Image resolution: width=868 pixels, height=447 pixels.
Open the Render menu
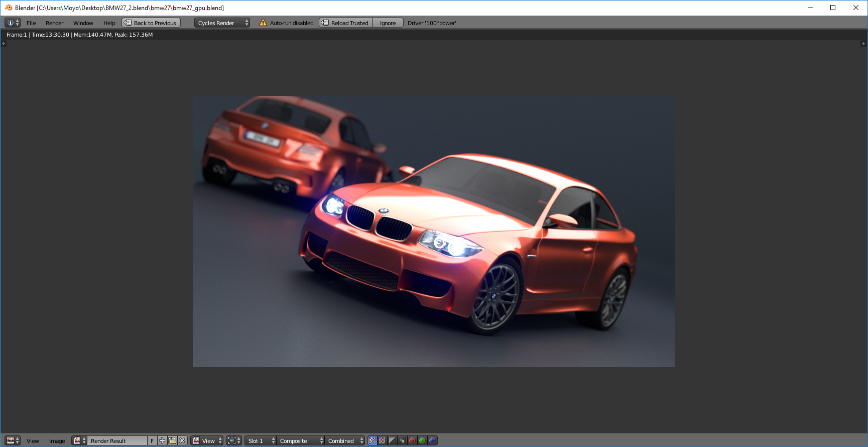point(54,23)
